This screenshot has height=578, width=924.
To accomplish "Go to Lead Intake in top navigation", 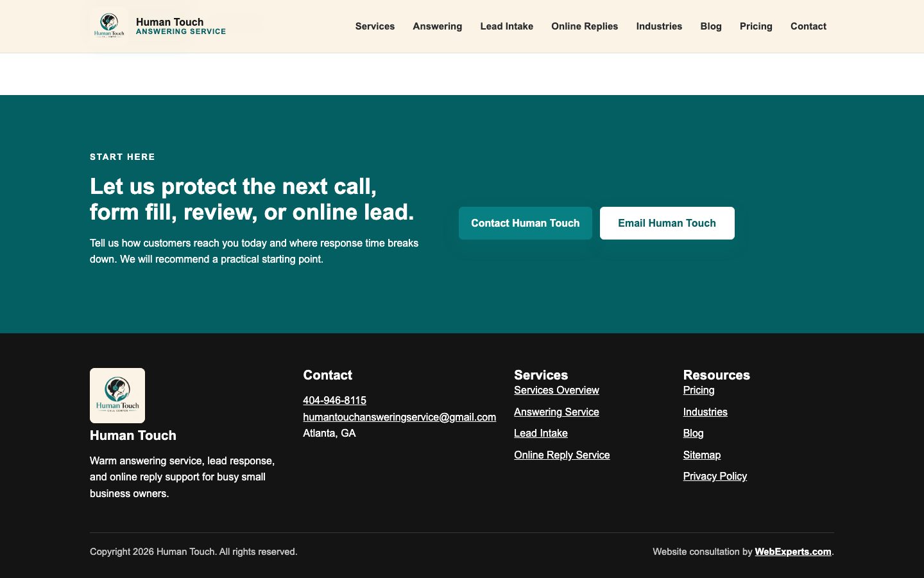I will point(507,26).
